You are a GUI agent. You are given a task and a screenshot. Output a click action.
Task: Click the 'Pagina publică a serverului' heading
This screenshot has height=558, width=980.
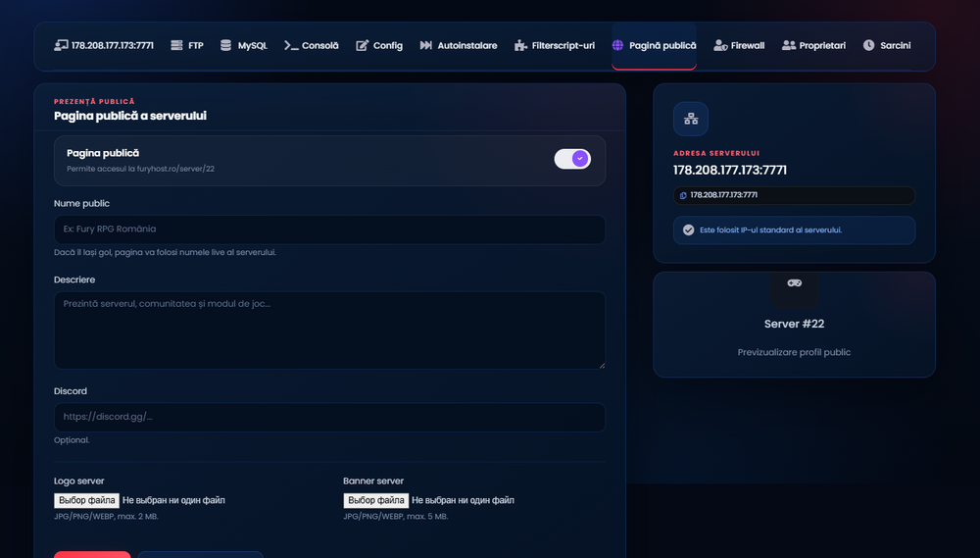pos(130,116)
